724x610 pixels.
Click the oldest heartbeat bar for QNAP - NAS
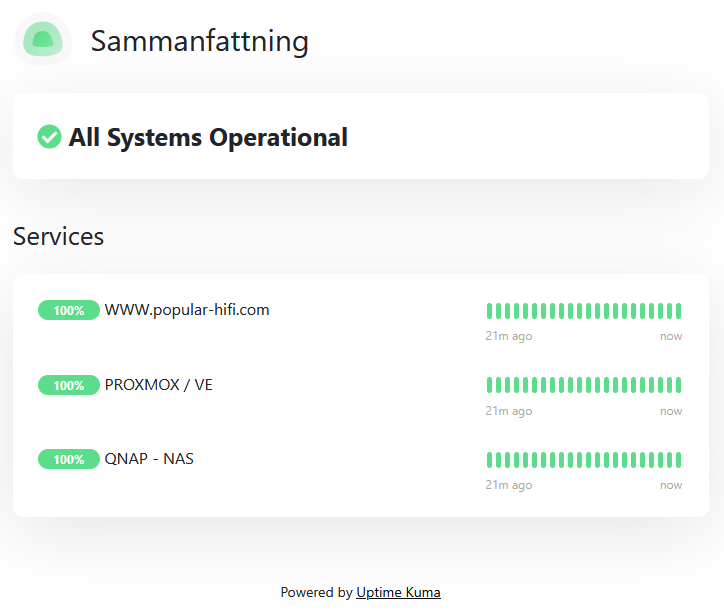click(489, 460)
